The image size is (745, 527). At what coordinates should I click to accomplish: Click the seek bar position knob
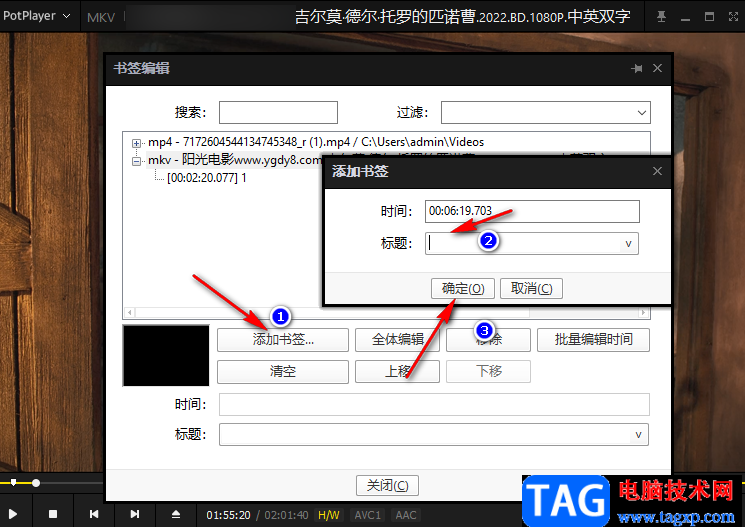[36, 483]
